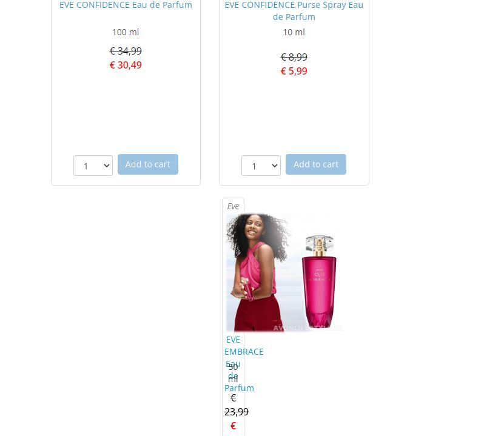Click the crossed-out price € 34,99
The image size is (504, 436).
(126, 51)
